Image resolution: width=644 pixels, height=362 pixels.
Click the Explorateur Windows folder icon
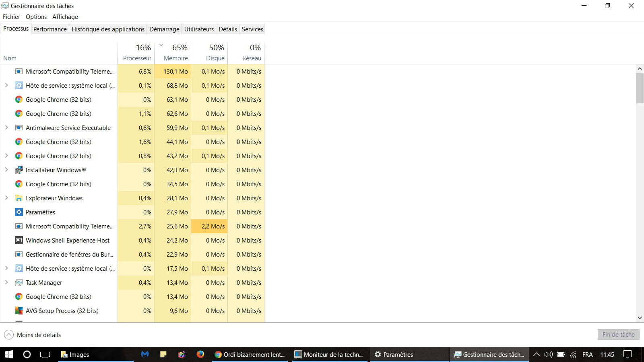pos(19,198)
